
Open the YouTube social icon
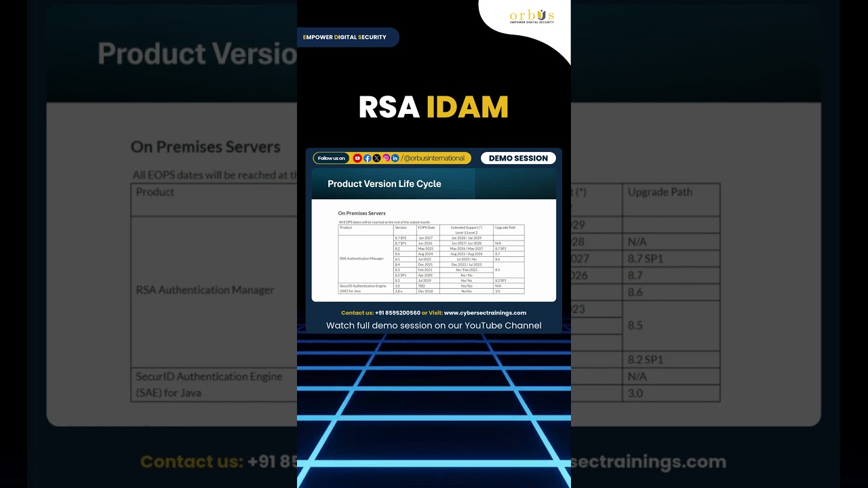tap(357, 158)
